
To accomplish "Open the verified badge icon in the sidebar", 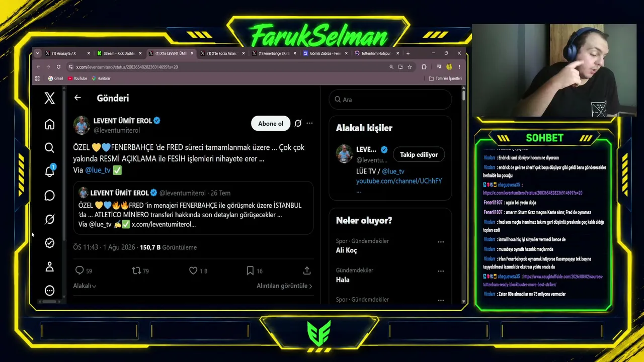I will 49,243.
